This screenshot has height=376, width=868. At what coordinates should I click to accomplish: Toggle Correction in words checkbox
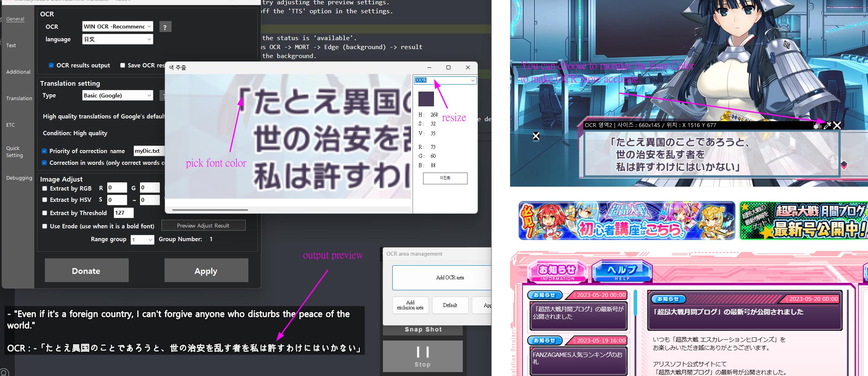(x=44, y=162)
